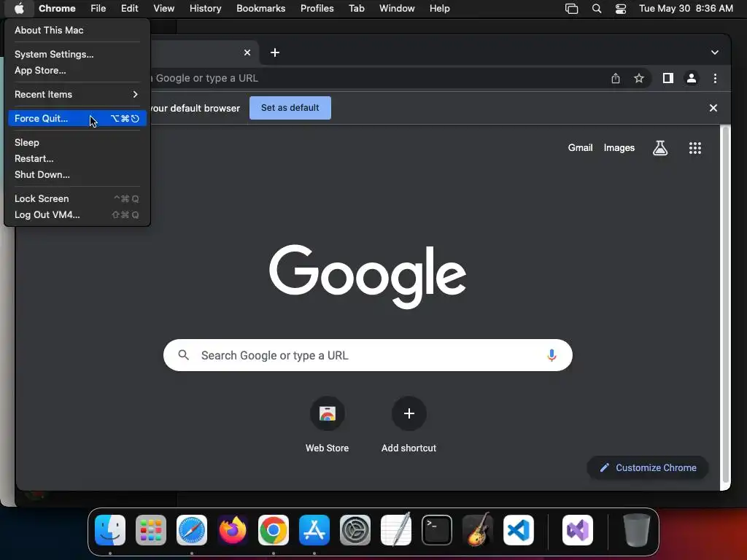Open App Store from the Dock
The height and width of the screenshot is (560, 747).
click(x=314, y=530)
